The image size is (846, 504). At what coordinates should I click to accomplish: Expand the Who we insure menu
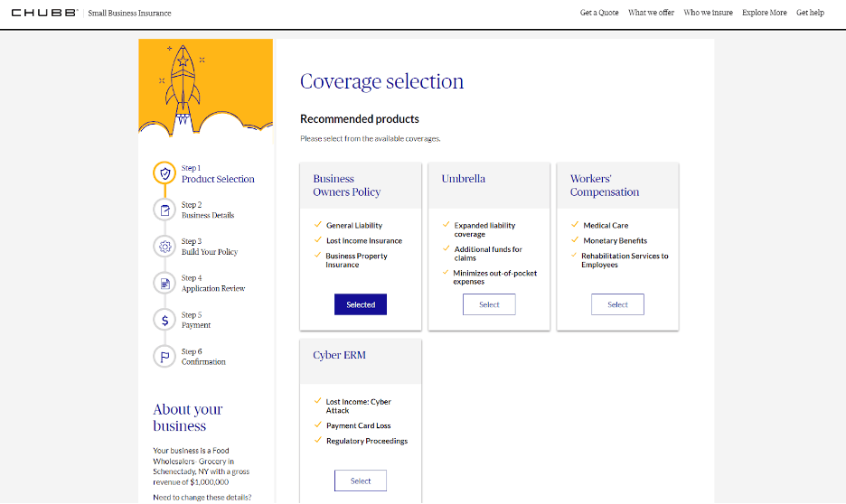click(708, 13)
